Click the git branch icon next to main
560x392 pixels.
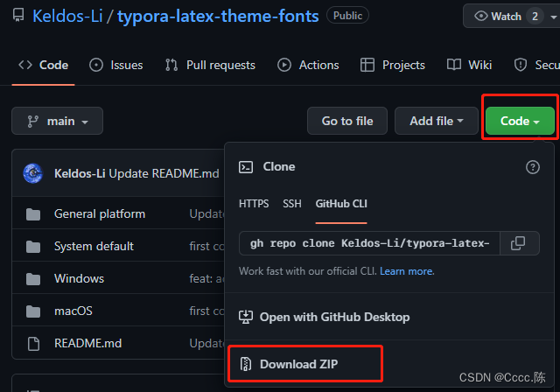[x=33, y=122]
